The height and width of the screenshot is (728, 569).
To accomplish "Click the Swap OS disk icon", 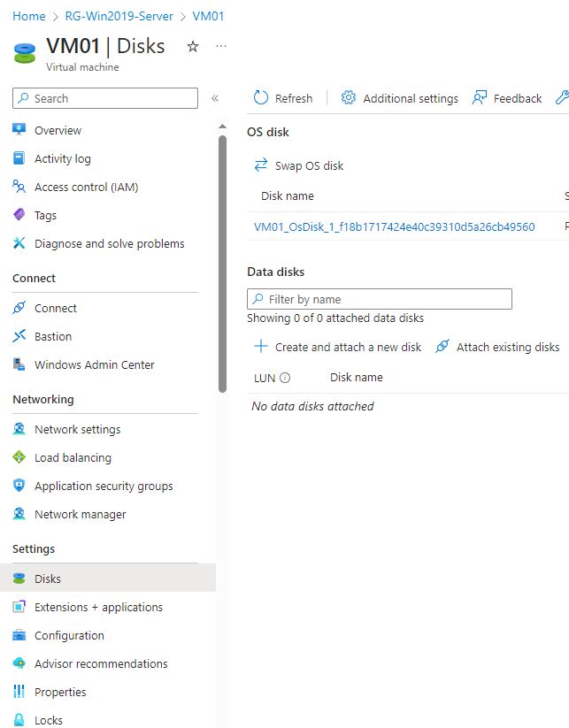I will pyautogui.click(x=261, y=165).
